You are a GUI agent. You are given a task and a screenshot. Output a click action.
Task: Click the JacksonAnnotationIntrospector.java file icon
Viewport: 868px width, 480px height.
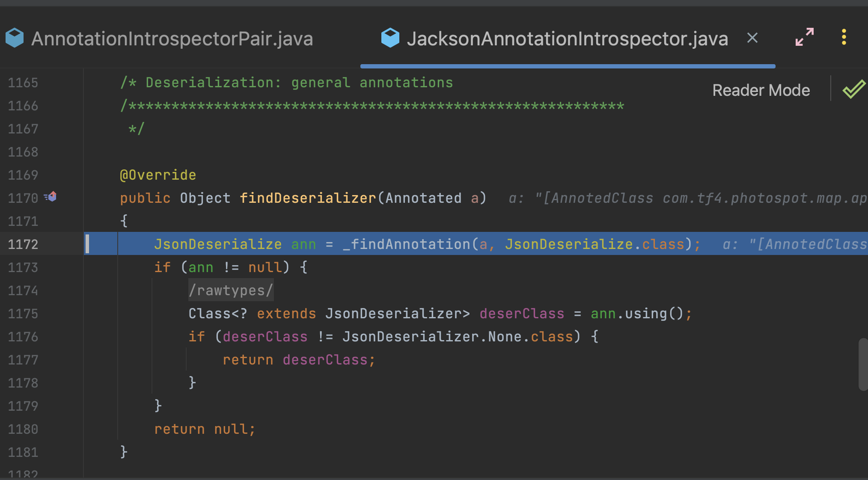(x=390, y=38)
